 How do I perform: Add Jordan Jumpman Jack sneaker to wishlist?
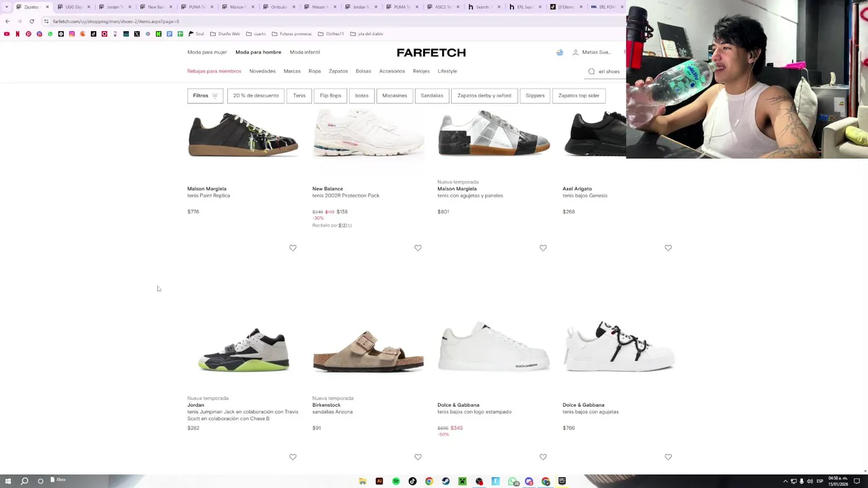[x=293, y=248]
